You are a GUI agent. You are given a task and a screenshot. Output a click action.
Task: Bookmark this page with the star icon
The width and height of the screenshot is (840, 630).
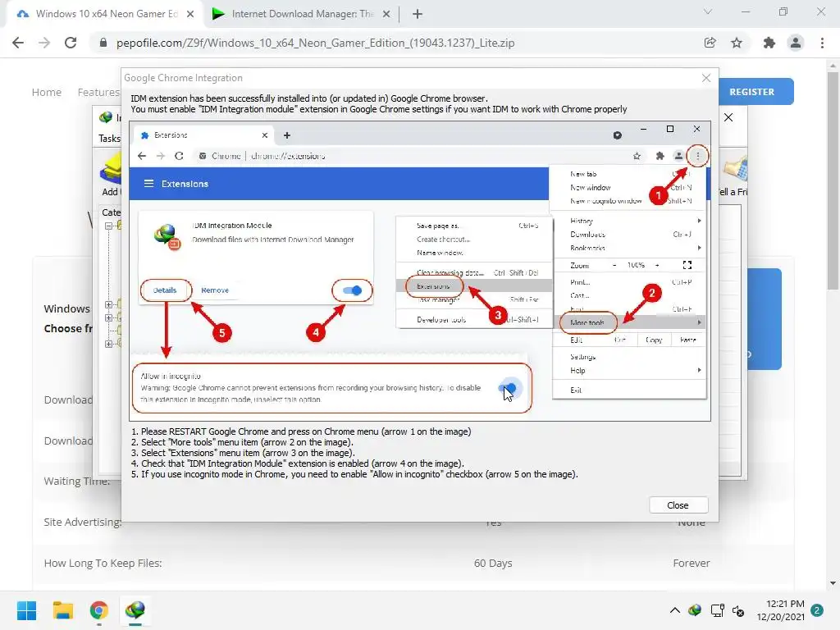click(x=737, y=43)
